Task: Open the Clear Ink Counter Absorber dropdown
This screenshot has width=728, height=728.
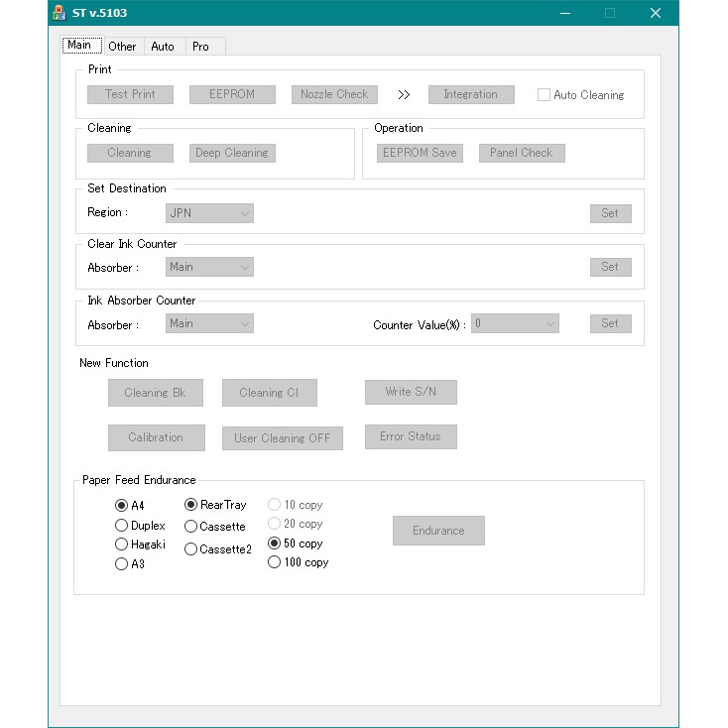Action: [x=209, y=267]
